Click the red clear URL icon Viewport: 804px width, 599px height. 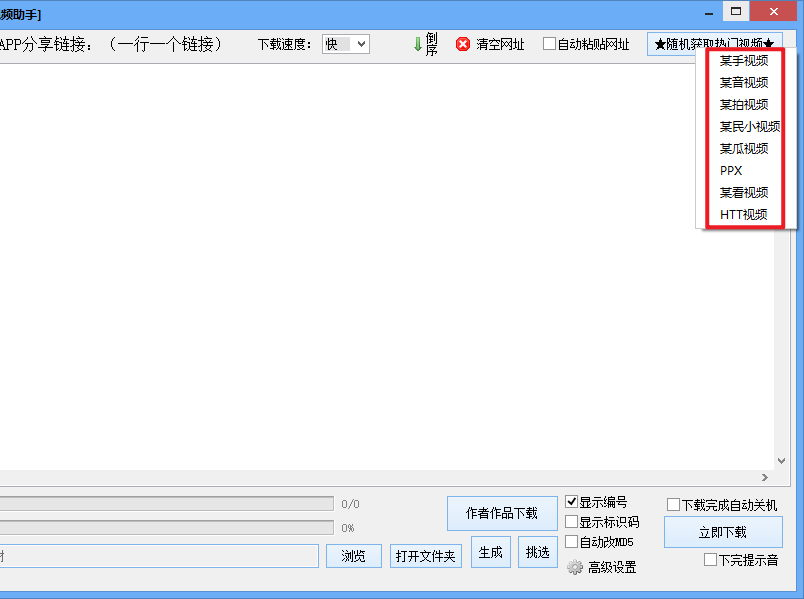[x=463, y=44]
